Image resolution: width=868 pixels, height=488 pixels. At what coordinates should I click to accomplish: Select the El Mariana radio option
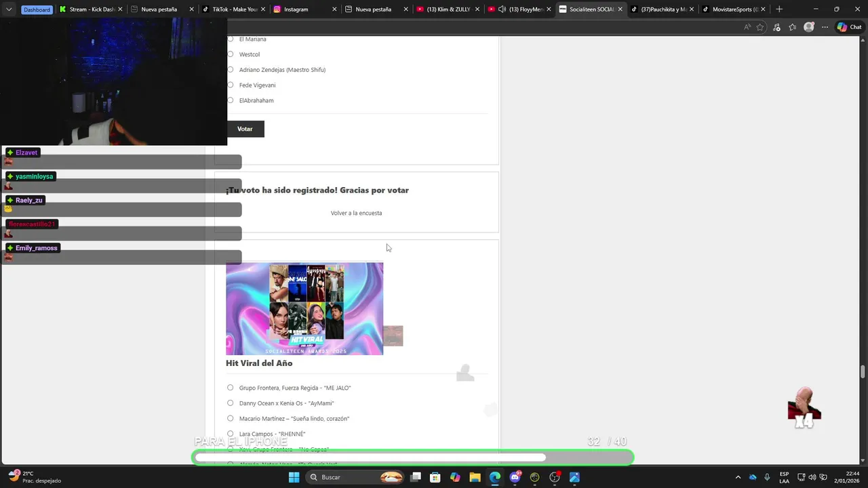(x=231, y=39)
